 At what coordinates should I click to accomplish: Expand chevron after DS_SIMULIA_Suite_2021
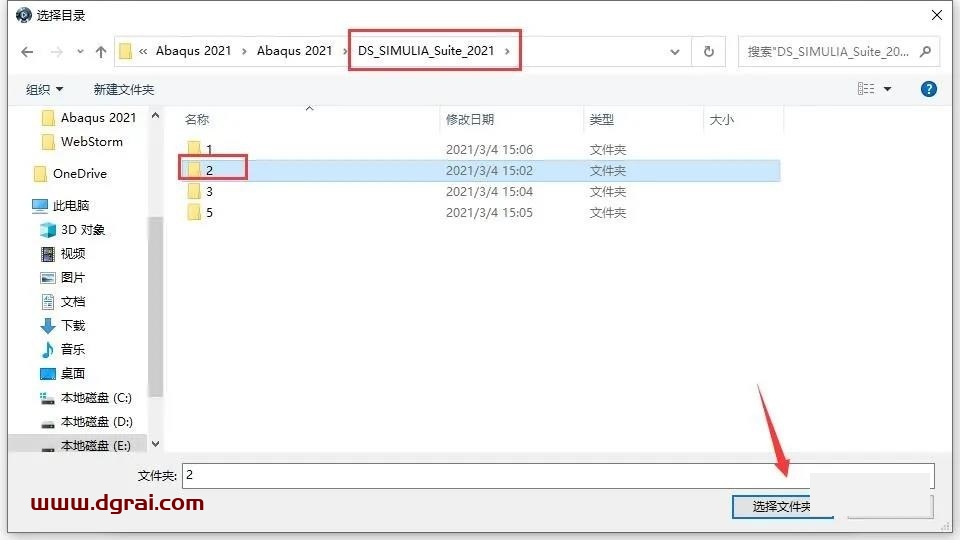(x=507, y=51)
